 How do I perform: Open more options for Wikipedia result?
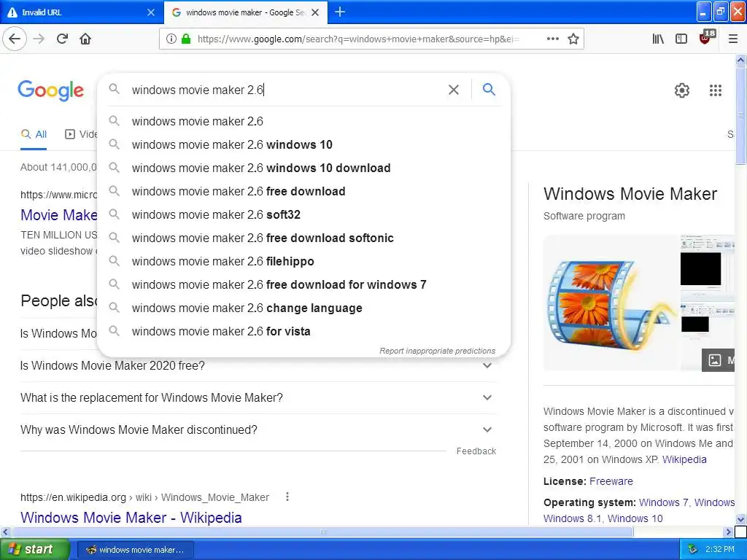point(287,497)
